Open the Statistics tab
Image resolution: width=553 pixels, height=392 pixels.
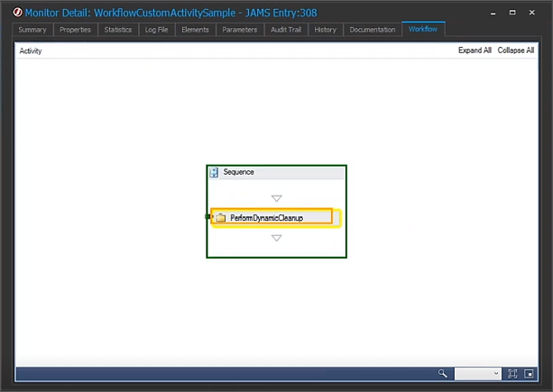tap(118, 30)
